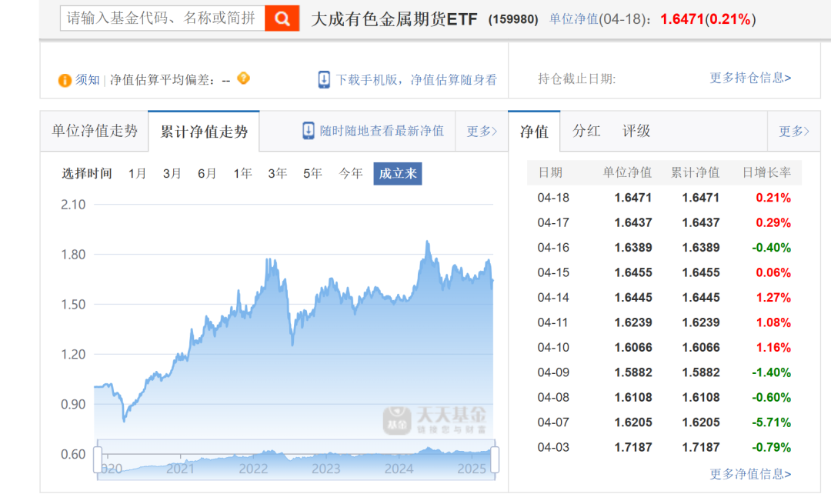Open 更多持仓信息 link
This screenshot has width=831, height=504.
click(x=750, y=78)
